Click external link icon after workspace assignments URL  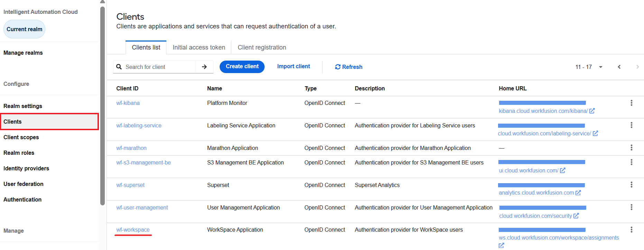tap(502, 245)
